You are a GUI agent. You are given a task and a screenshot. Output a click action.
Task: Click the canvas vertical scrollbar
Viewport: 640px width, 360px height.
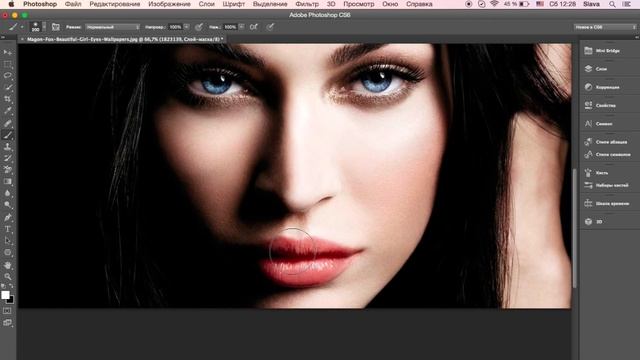(x=575, y=228)
